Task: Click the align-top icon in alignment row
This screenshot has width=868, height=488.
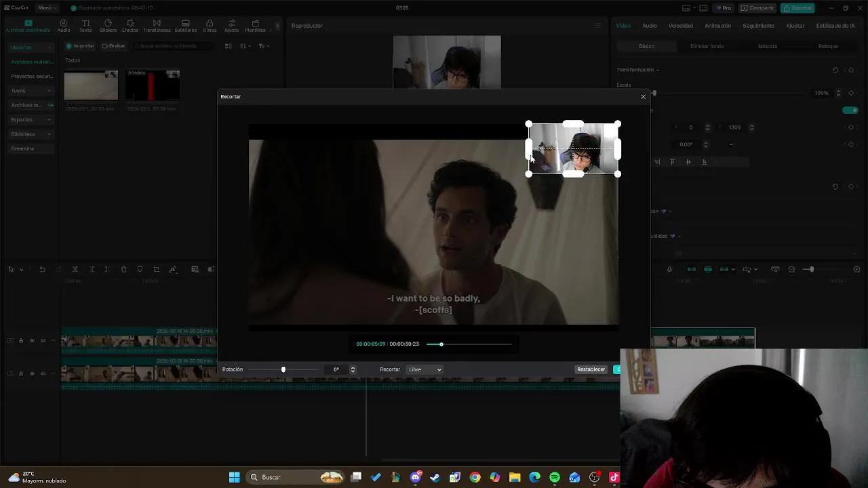Action: 673,162
